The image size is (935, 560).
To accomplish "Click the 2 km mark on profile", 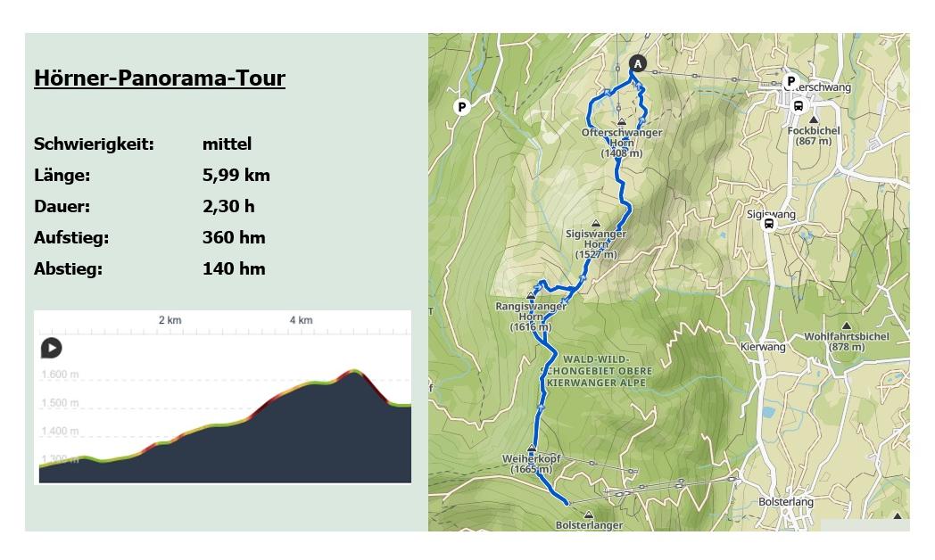I will (170, 320).
